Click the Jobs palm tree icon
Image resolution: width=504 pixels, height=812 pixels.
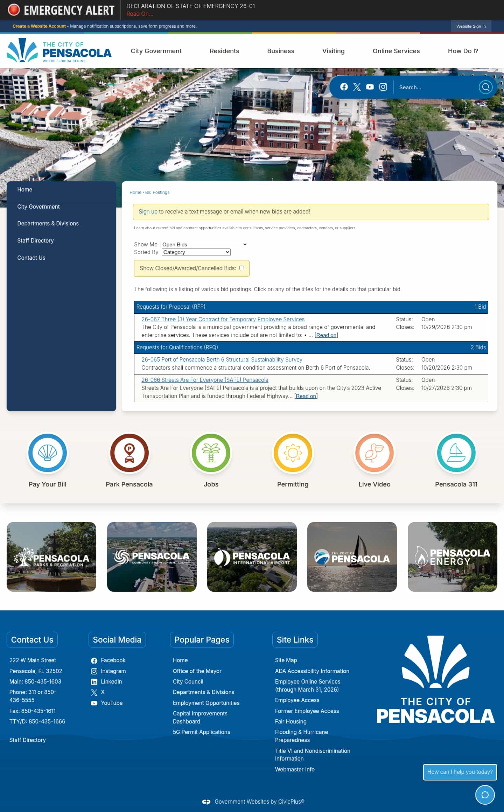(211, 453)
